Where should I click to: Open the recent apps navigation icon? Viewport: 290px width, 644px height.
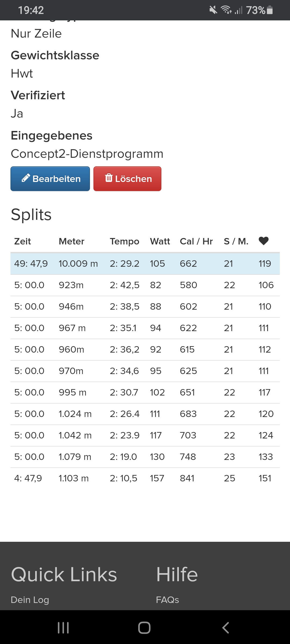click(x=63, y=628)
